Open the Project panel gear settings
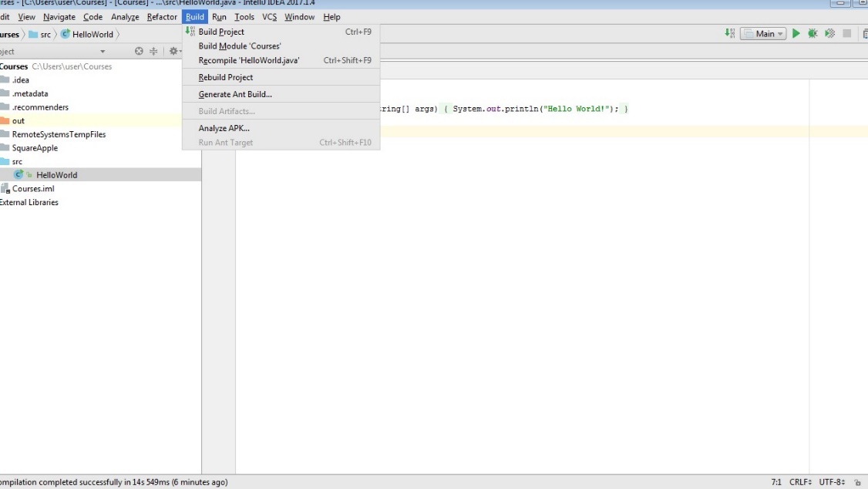The image size is (868, 489). point(173,52)
